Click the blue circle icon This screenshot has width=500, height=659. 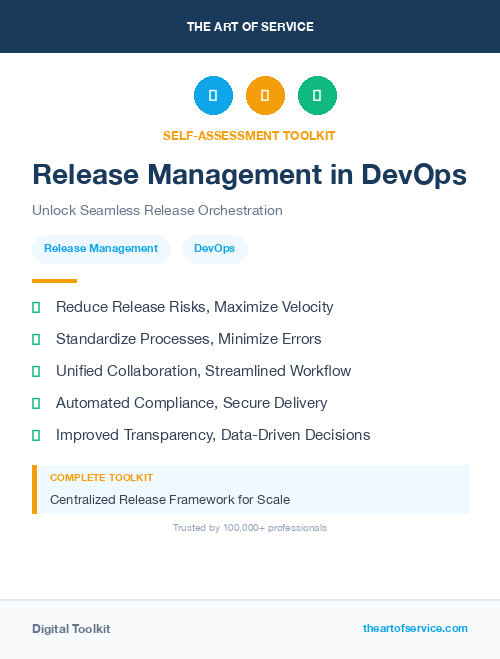pyautogui.click(x=213, y=95)
